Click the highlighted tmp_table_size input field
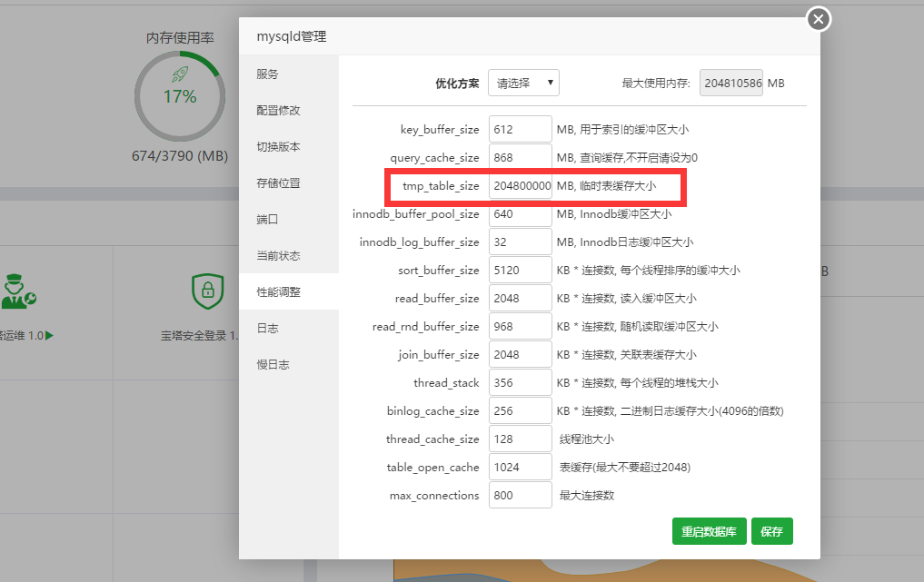Image resolution: width=924 pixels, height=582 pixels. pyautogui.click(x=520, y=185)
